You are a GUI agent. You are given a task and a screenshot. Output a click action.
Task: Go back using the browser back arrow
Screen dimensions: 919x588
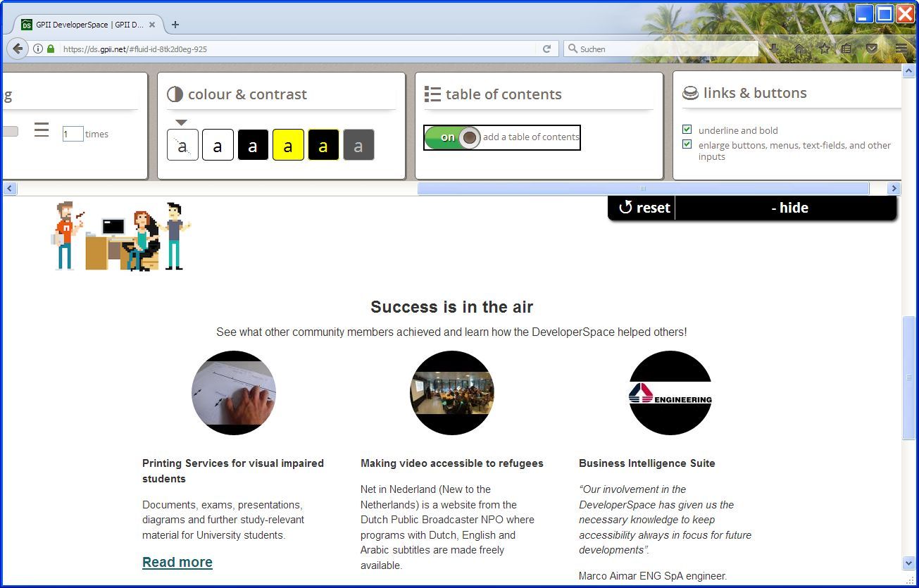(x=17, y=49)
